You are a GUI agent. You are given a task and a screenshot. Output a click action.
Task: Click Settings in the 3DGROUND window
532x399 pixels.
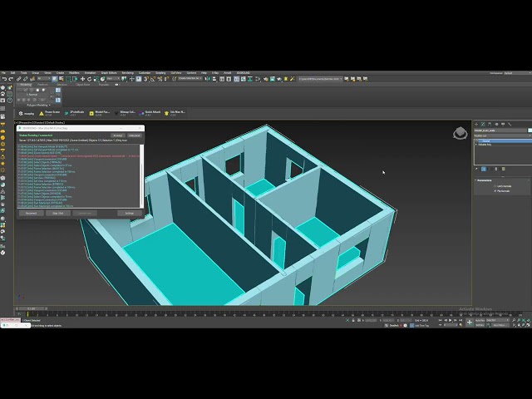point(130,213)
